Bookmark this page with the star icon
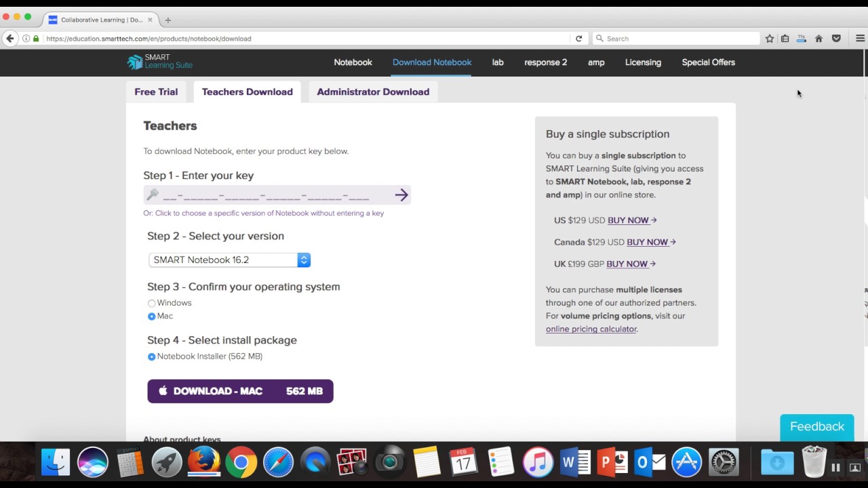Screen dimensions: 868x488 (x=770, y=39)
